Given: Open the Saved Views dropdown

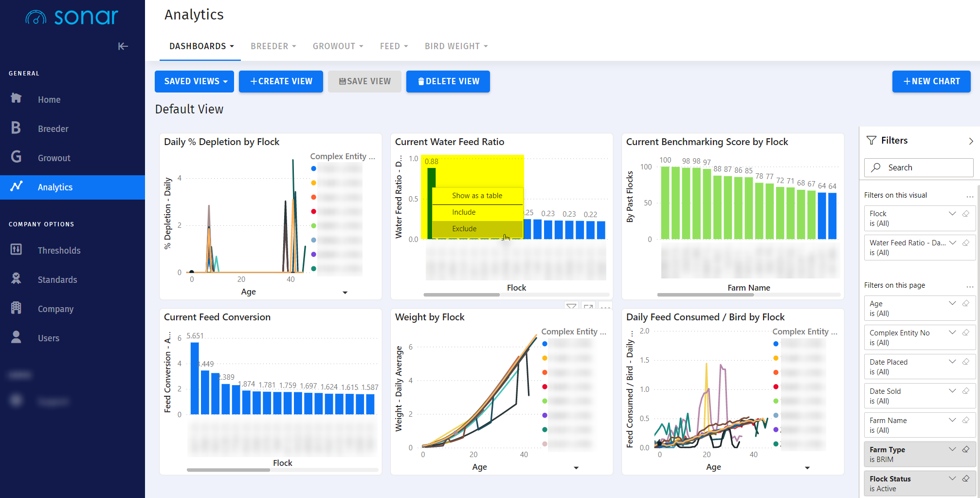Looking at the screenshot, I should coord(194,81).
